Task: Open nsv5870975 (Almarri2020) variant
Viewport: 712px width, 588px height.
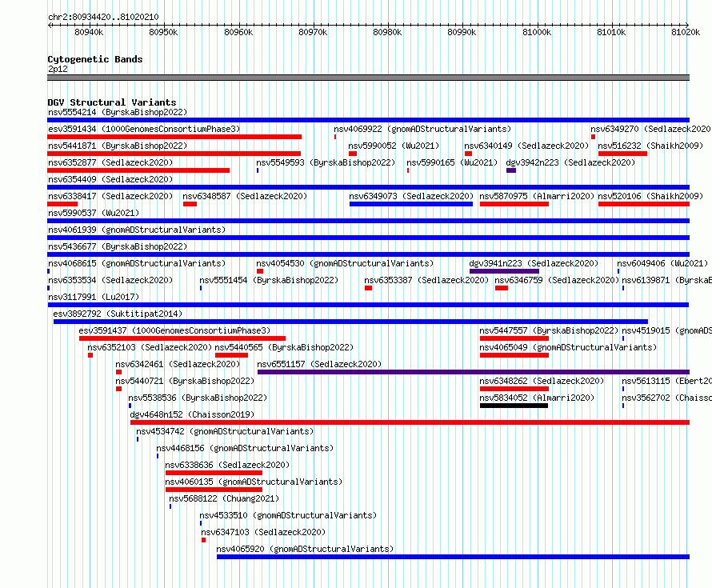Action: tap(537, 196)
